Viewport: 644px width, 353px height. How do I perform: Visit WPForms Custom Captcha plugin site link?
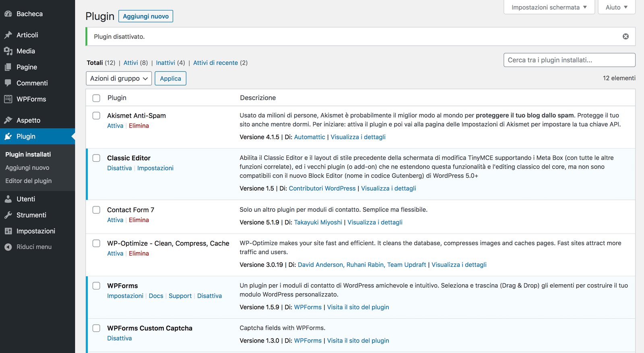(358, 341)
